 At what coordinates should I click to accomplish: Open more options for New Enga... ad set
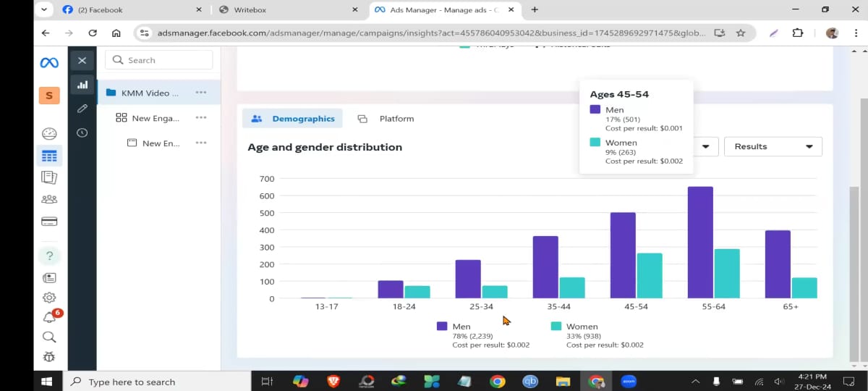click(x=201, y=118)
